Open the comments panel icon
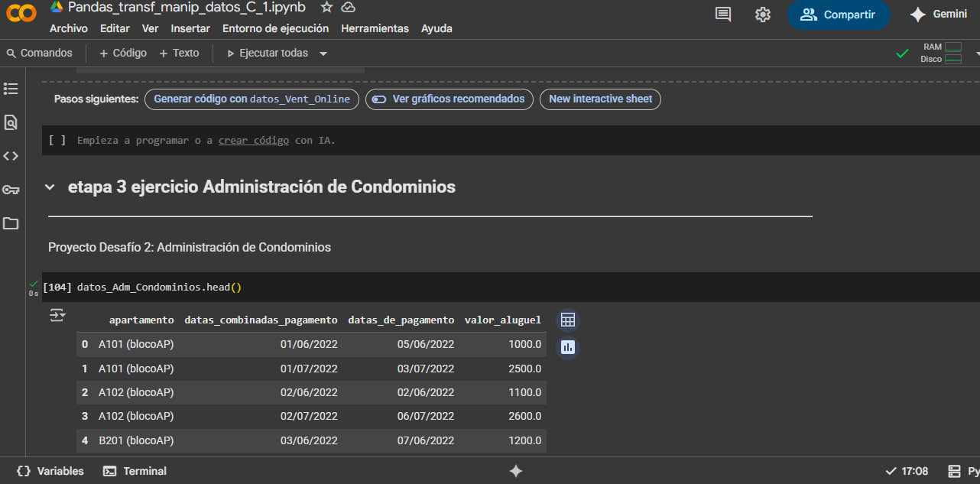 coord(723,15)
